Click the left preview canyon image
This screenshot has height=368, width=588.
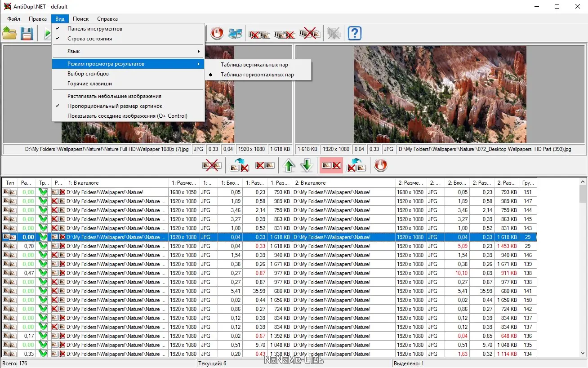click(148, 94)
